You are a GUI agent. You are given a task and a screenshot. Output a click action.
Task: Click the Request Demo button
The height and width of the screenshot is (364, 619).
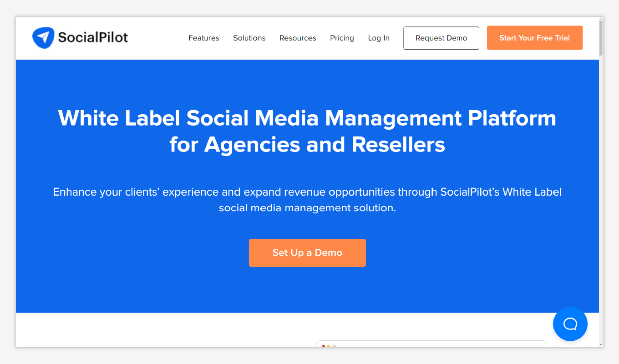click(x=441, y=38)
